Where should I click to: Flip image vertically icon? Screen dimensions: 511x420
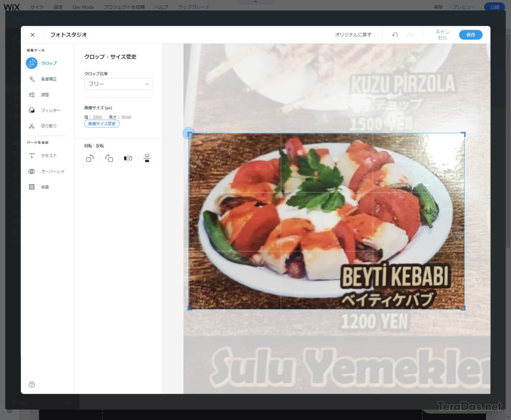point(147,158)
